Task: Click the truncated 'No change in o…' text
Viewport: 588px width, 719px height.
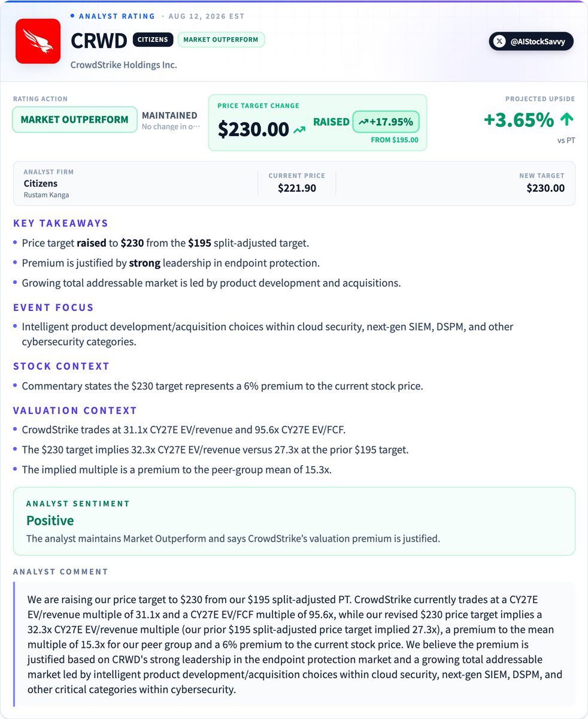Action: [171, 127]
